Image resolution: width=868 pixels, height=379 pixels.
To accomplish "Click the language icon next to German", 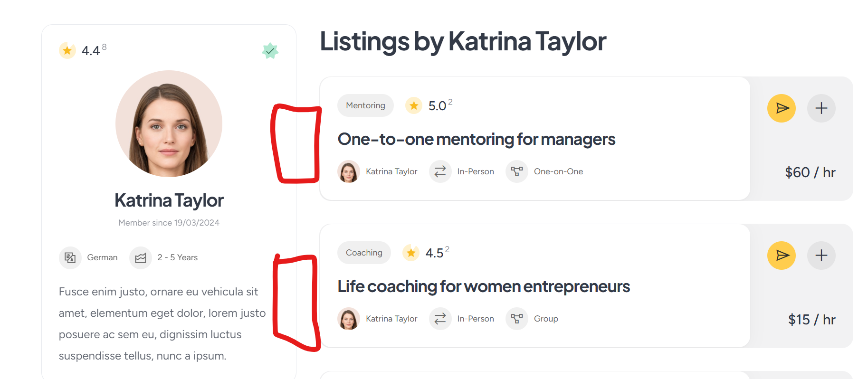I will click(x=70, y=258).
